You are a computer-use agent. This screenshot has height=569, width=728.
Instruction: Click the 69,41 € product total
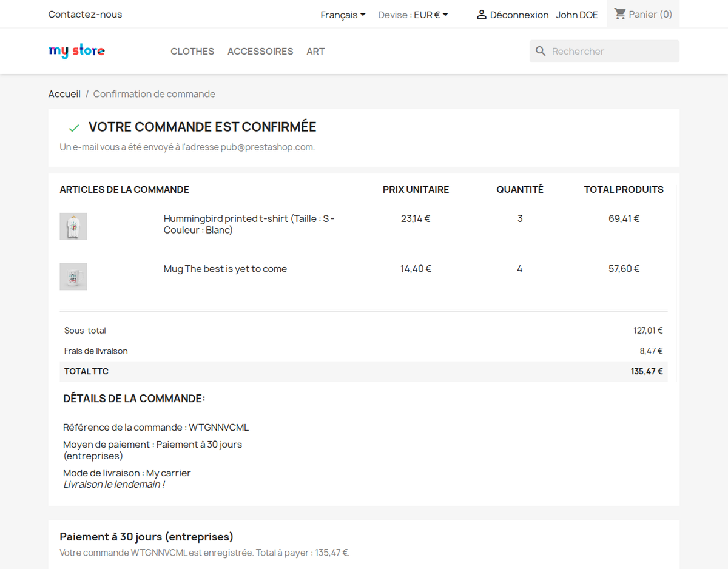click(624, 218)
